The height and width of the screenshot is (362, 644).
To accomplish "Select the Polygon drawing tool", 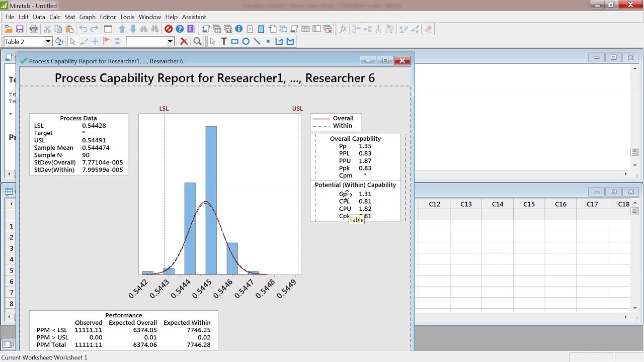I will tap(290, 42).
